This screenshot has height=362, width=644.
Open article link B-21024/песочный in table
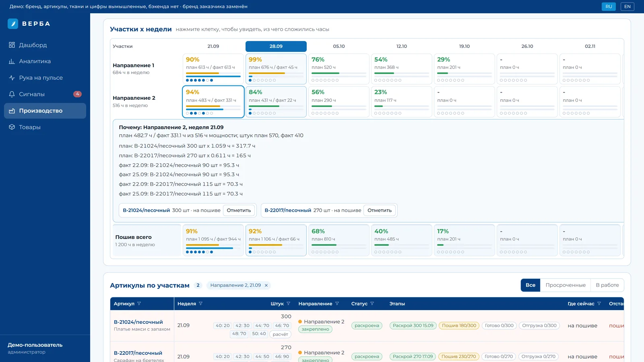click(138, 322)
